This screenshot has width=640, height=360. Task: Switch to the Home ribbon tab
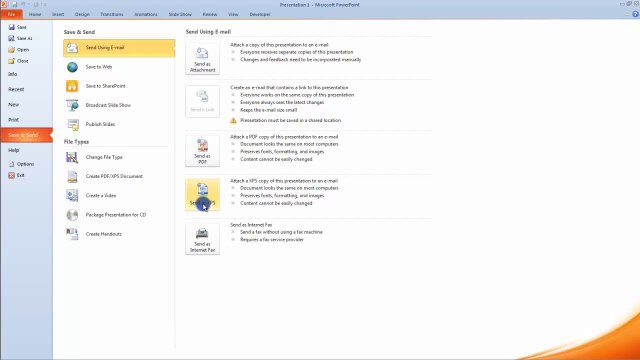pyautogui.click(x=35, y=14)
